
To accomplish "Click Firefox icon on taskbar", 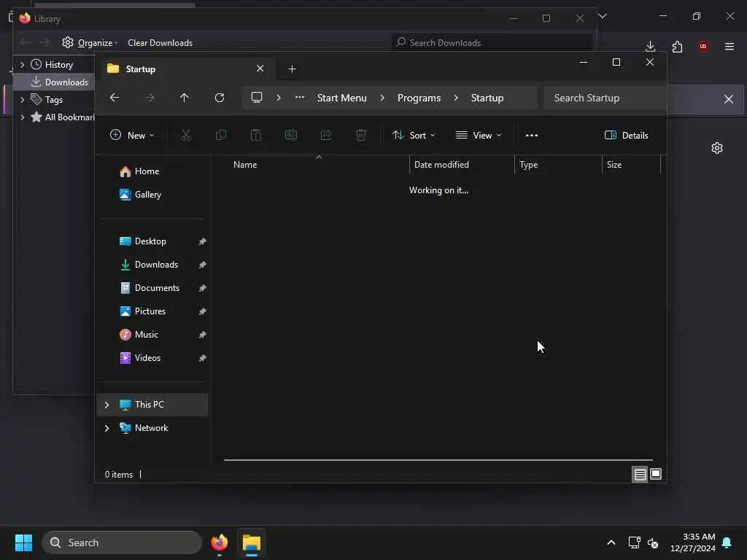I will pos(220,542).
